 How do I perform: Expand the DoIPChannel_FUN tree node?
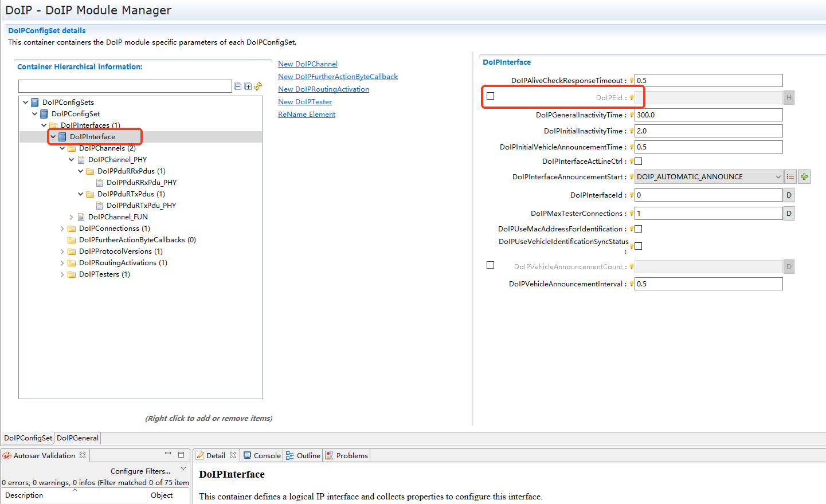click(x=72, y=217)
